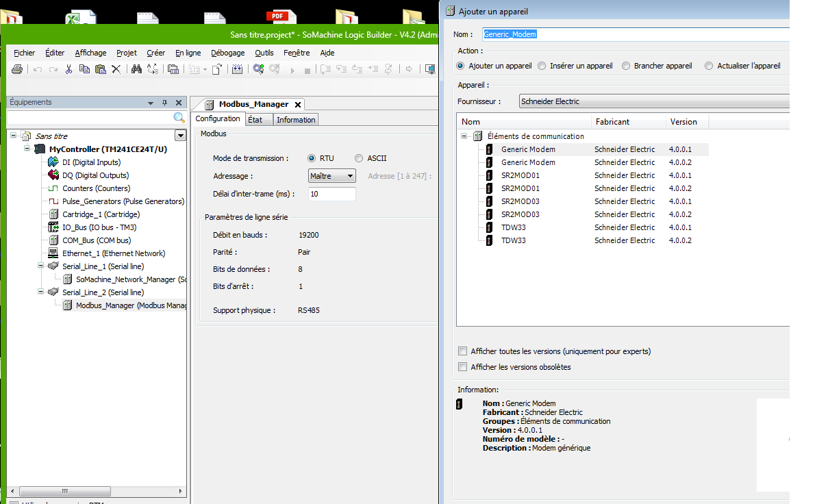Click the Paste clipboard icon
This screenshot has height=504, width=828.
point(101,69)
